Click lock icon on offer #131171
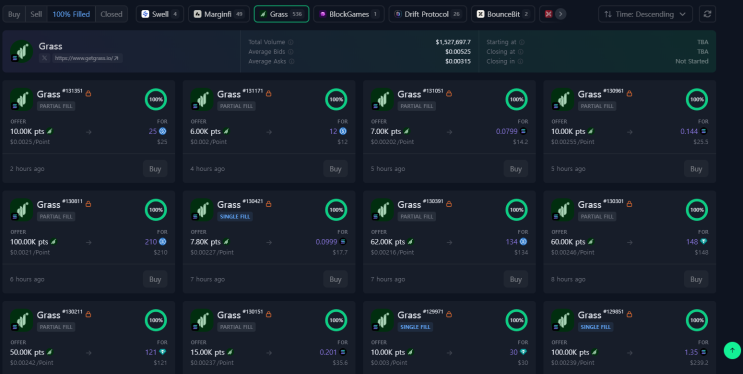 [x=269, y=93]
